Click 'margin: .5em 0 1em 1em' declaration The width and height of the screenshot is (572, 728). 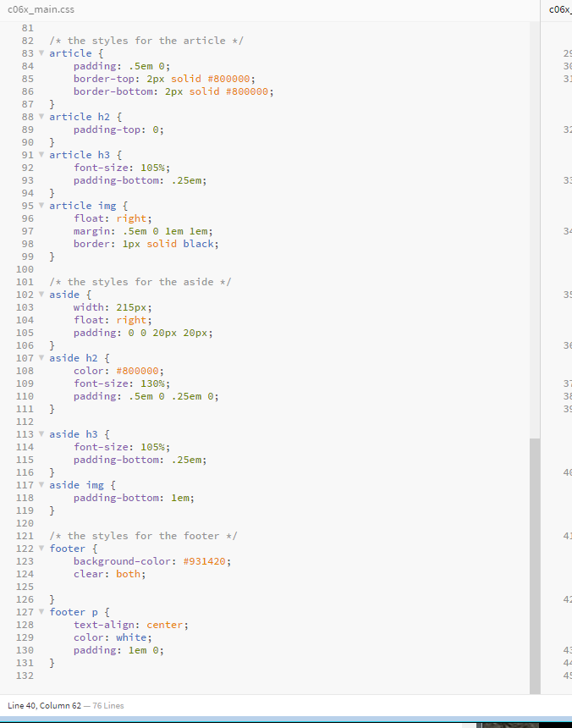[x=143, y=231]
